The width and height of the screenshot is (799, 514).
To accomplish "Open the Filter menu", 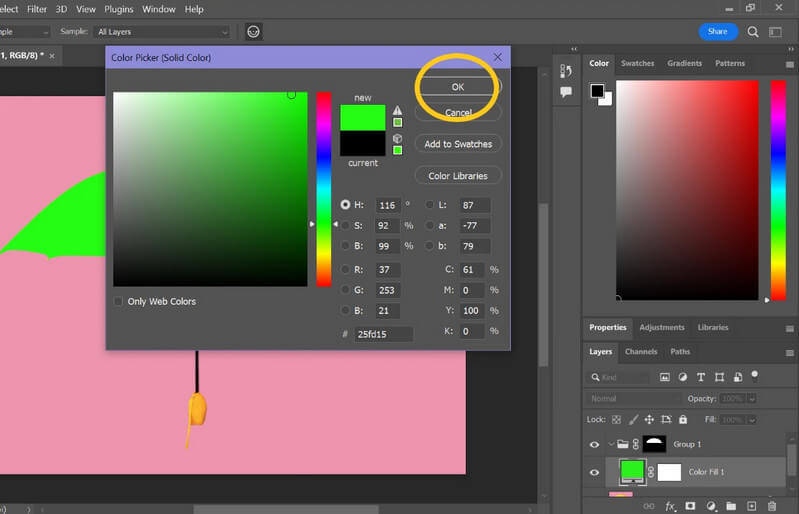I will click(37, 9).
